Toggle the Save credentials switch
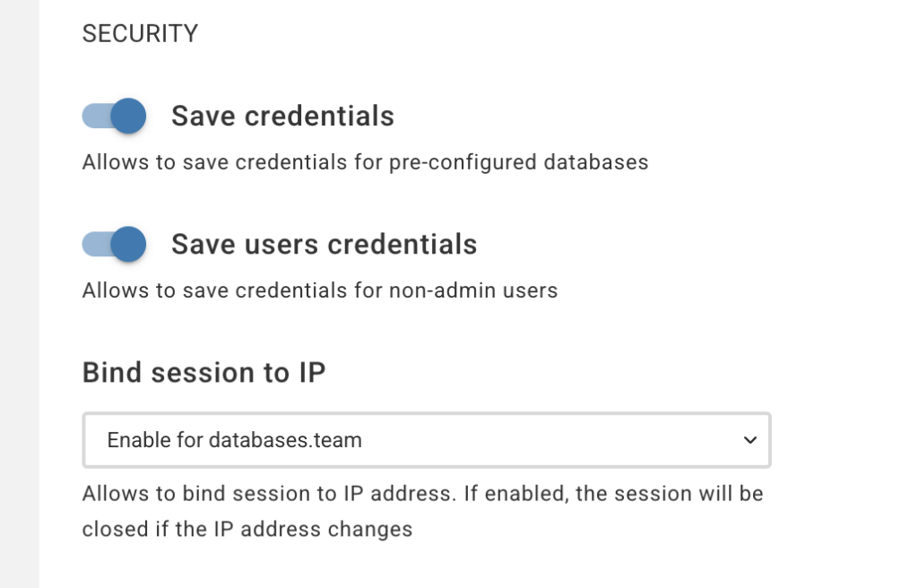This screenshot has height=588, width=918. 114,117
